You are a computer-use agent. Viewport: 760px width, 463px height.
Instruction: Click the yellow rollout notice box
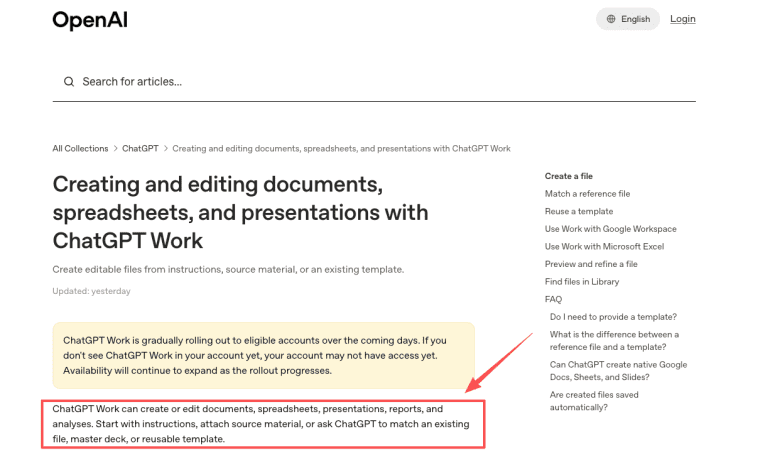click(264, 355)
